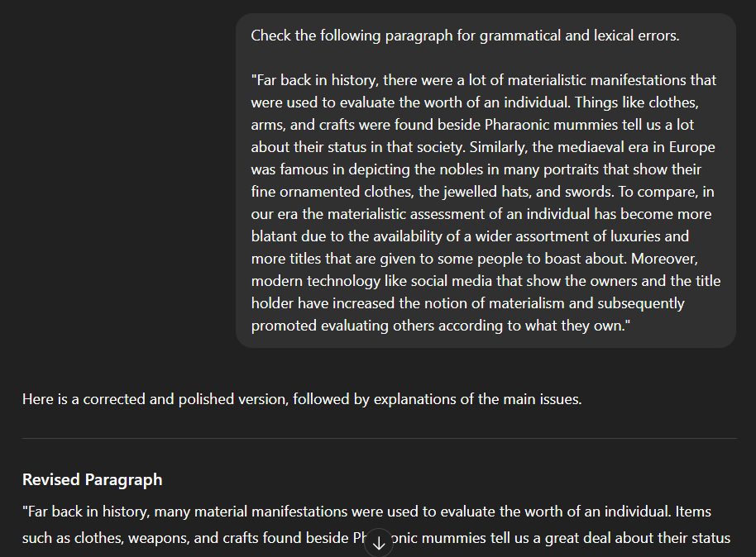Click the scroll-to-bottom arrow button

[x=379, y=543]
